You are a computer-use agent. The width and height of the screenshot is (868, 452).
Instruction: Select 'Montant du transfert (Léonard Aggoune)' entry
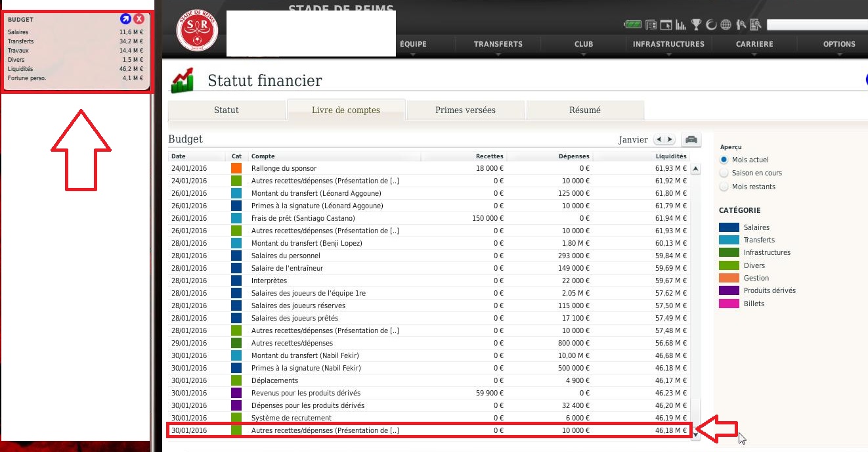316,193
